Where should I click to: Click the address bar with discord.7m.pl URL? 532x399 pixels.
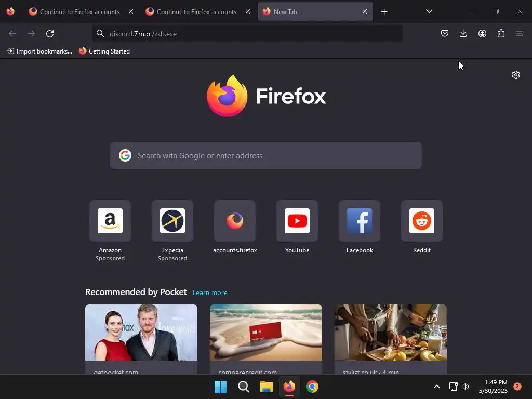coord(247,34)
